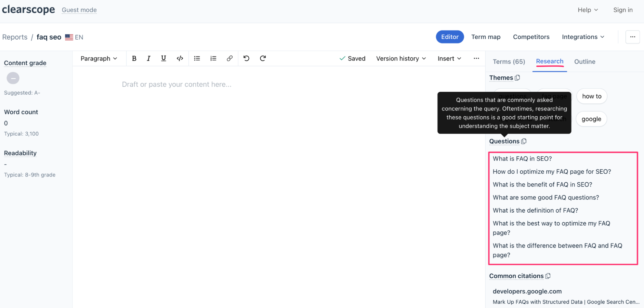Open the Help menu
Image resolution: width=644 pixels, height=308 pixels.
point(588,10)
